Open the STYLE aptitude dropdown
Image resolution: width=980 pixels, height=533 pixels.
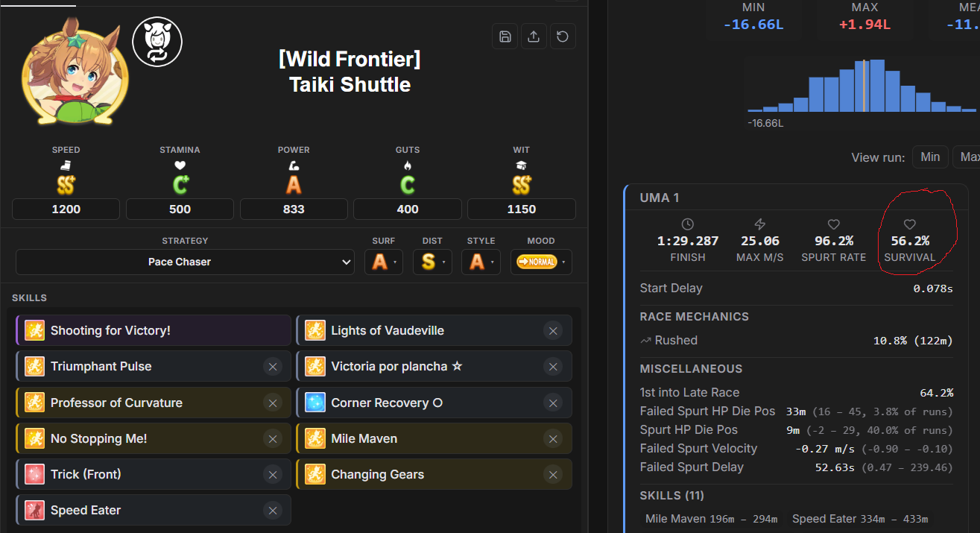(481, 262)
